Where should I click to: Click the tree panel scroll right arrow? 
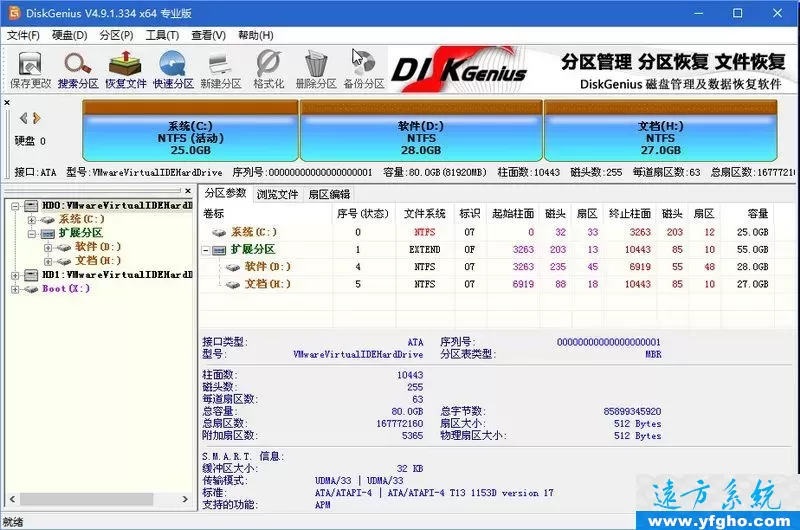(186, 499)
